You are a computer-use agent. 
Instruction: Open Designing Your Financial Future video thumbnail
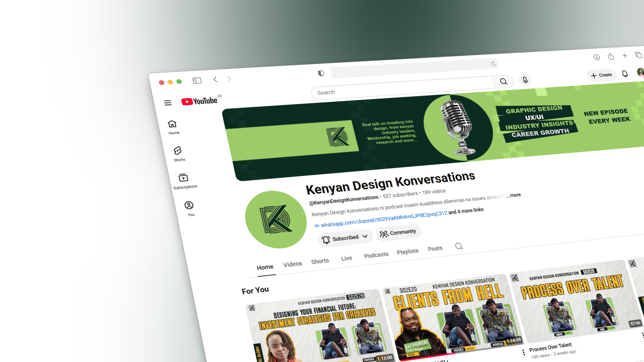(x=320, y=326)
